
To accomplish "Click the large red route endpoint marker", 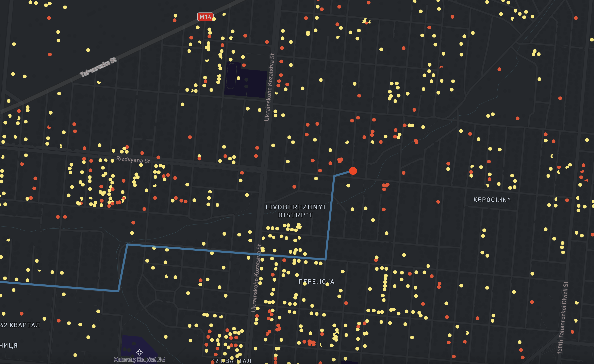I will tap(353, 171).
